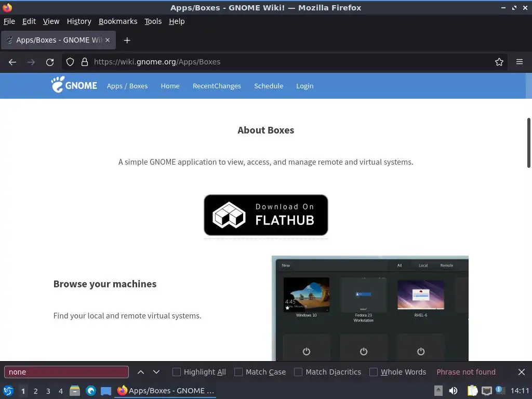Click the Firefox icon in the title bar
Viewport: 532px width, 399px height.
pyautogui.click(x=7, y=7)
